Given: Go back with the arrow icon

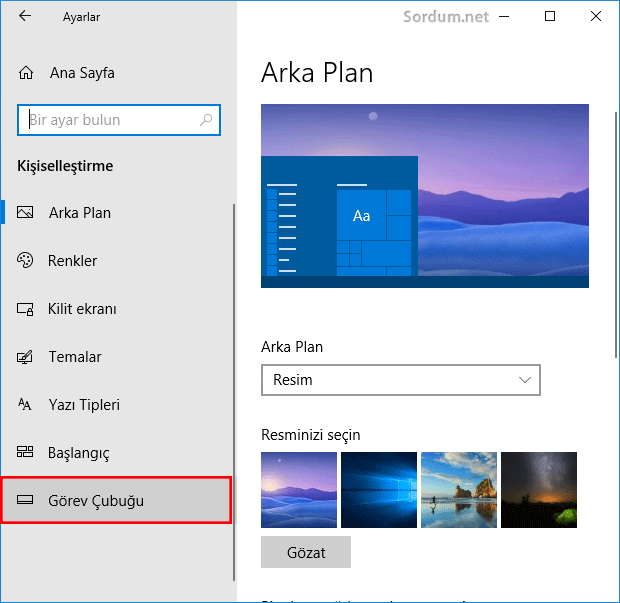Looking at the screenshot, I should click(25, 16).
